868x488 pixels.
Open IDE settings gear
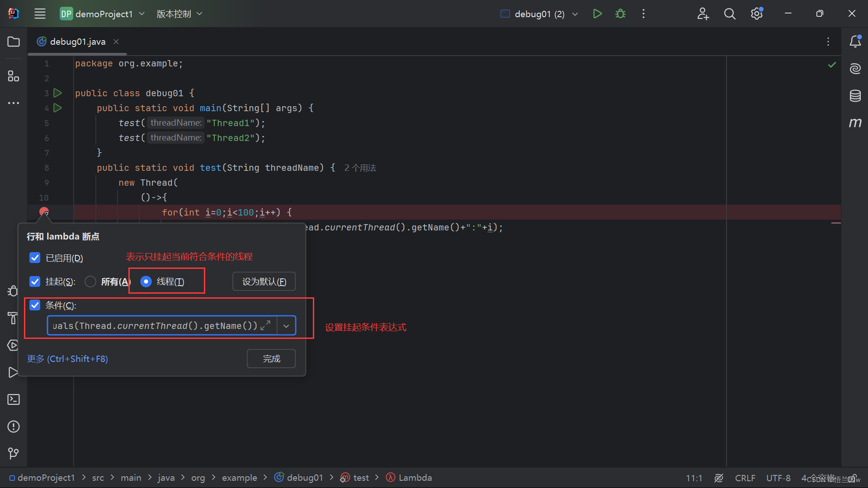757,14
